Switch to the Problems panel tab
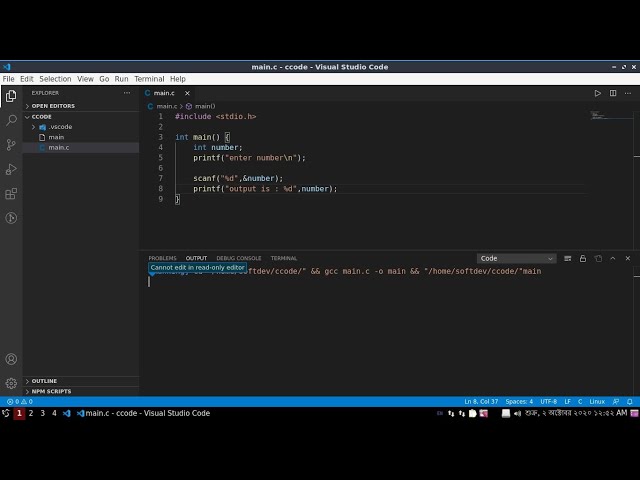Screen dimensions: 640x480 [x=162, y=258]
